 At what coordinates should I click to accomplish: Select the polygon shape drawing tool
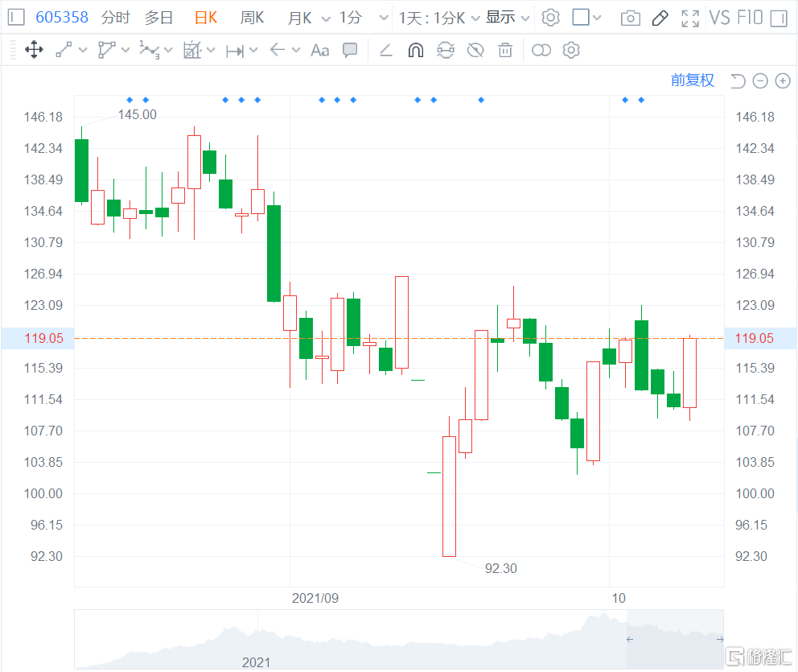(106, 50)
